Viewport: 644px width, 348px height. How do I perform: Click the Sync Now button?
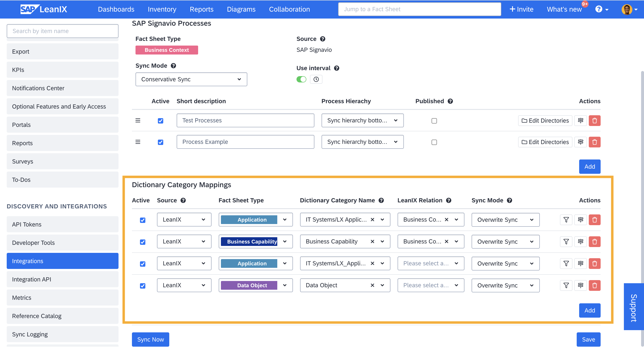pos(150,340)
